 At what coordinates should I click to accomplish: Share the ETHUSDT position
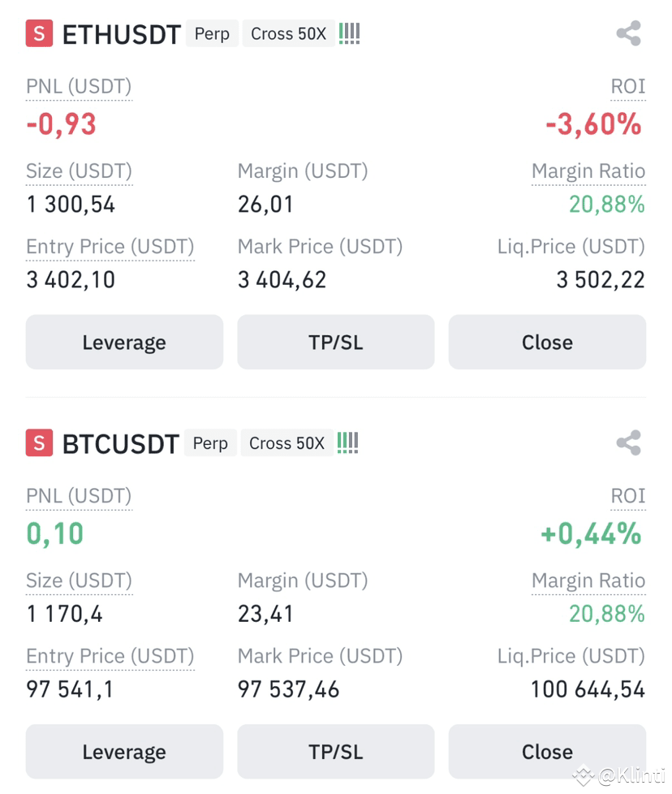[x=628, y=33]
